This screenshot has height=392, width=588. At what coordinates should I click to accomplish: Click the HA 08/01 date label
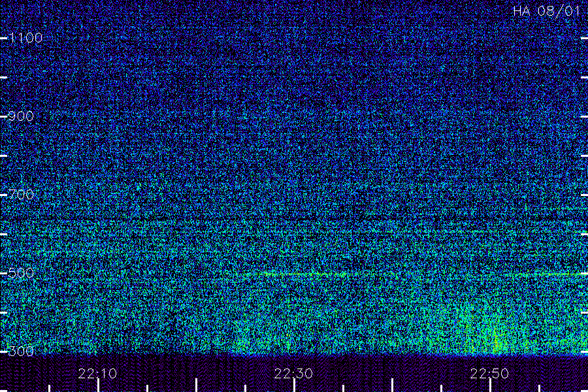[546, 11]
